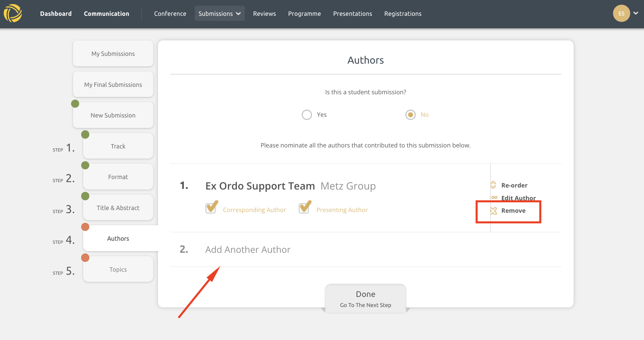The height and width of the screenshot is (340, 644).
Task: Open My Final Submissions
Action: pos(113,84)
